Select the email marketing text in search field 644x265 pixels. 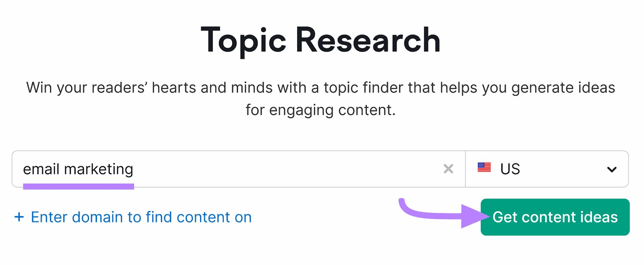(78, 169)
